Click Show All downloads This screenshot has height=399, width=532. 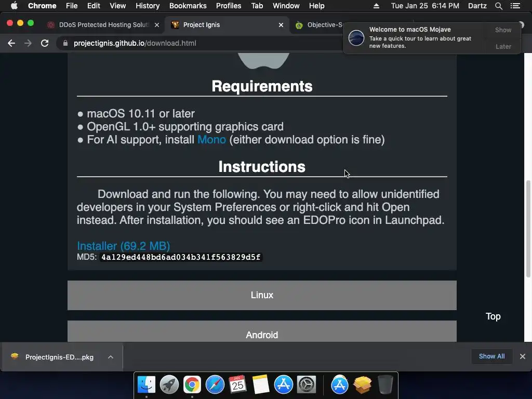pyautogui.click(x=491, y=356)
